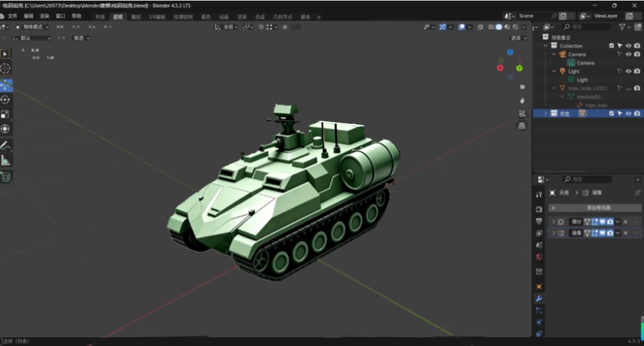The width and height of the screenshot is (644, 346).
Task: Toggle camera view icon in viewport
Action: [522, 114]
